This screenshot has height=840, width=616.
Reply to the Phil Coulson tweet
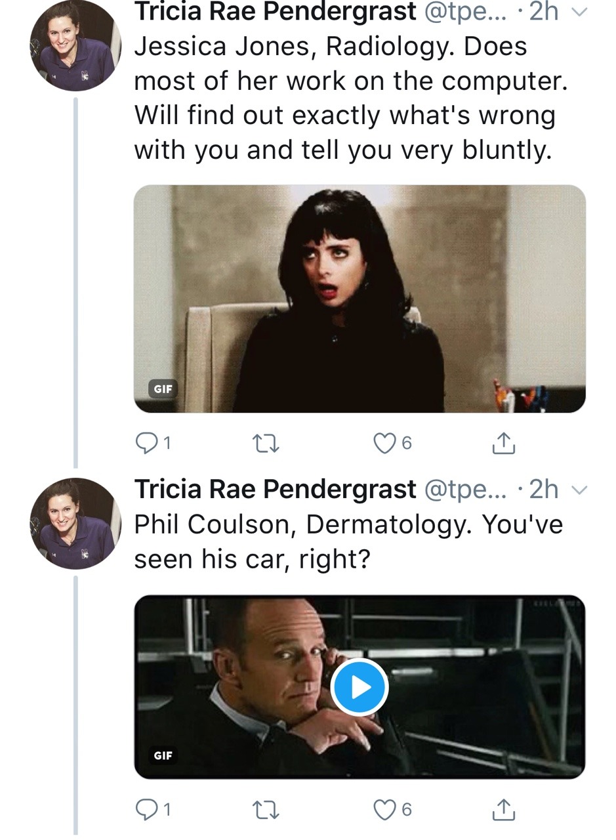[x=145, y=810]
